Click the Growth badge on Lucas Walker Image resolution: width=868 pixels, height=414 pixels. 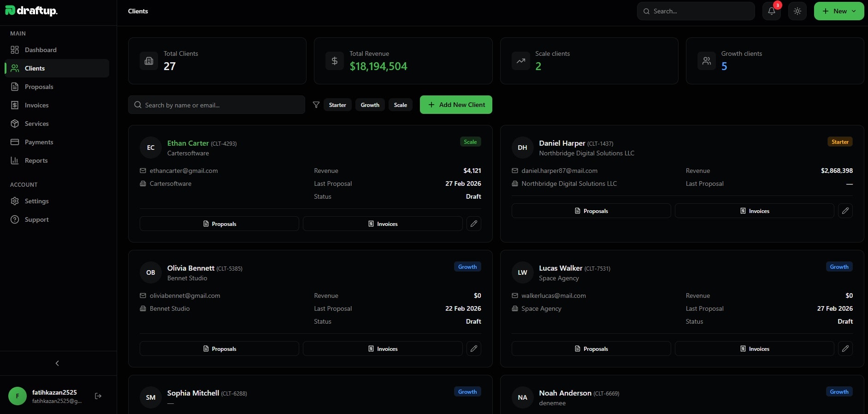click(x=839, y=267)
